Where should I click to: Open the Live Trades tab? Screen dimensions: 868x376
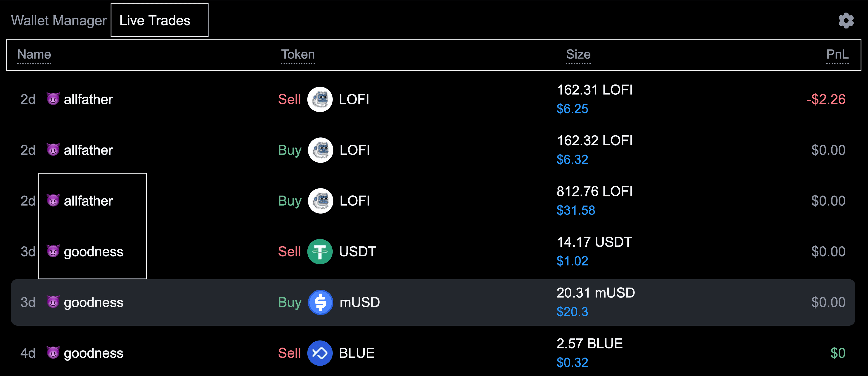[154, 20]
